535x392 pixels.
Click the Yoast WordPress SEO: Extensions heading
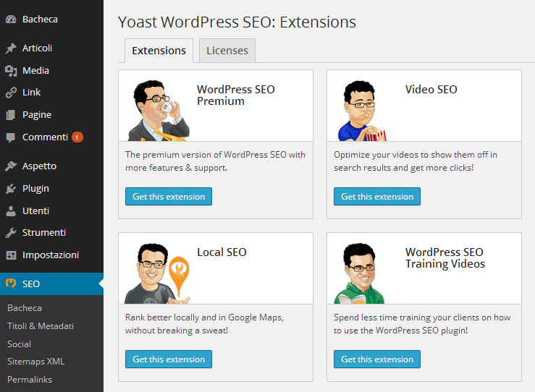click(x=237, y=22)
